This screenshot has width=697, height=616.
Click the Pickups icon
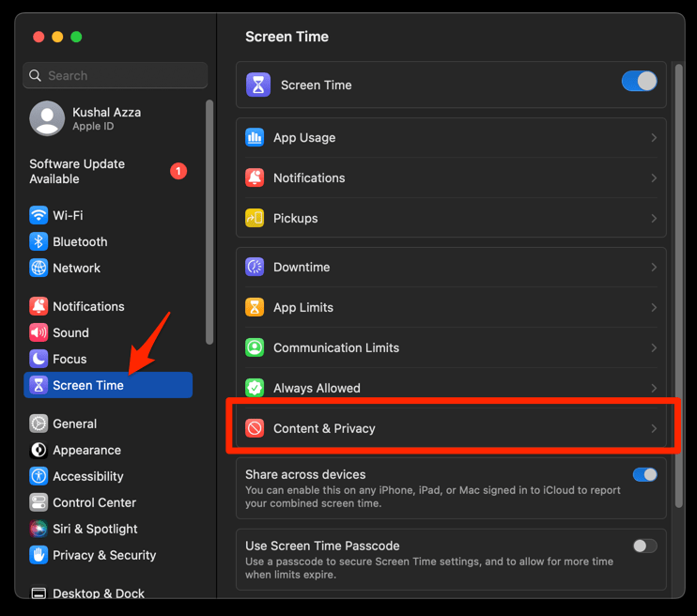[x=255, y=218]
